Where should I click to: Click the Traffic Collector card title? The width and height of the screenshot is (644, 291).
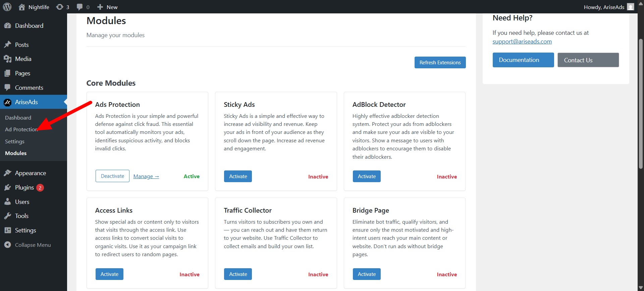(x=248, y=210)
